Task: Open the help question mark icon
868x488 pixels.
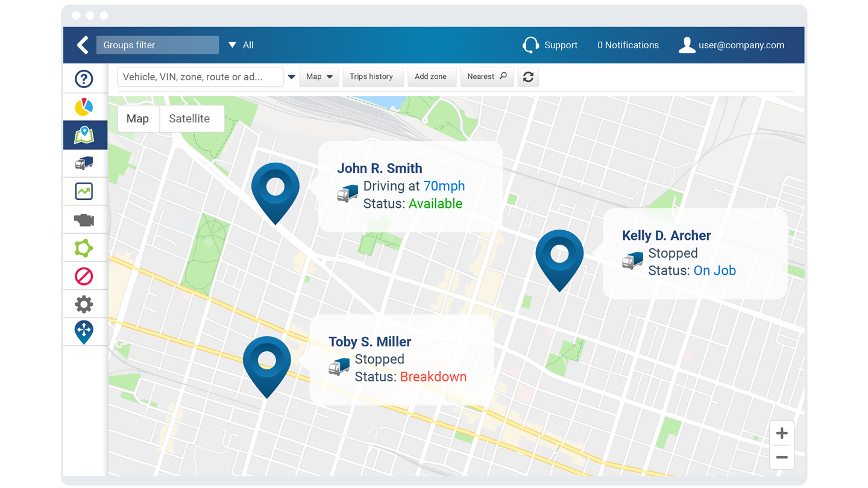Action: coord(84,79)
